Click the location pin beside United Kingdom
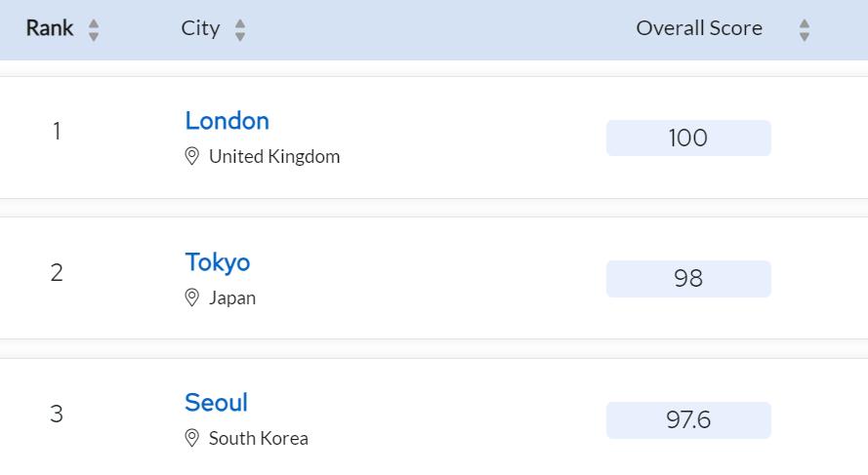The height and width of the screenshot is (475, 868). click(x=192, y=156)
